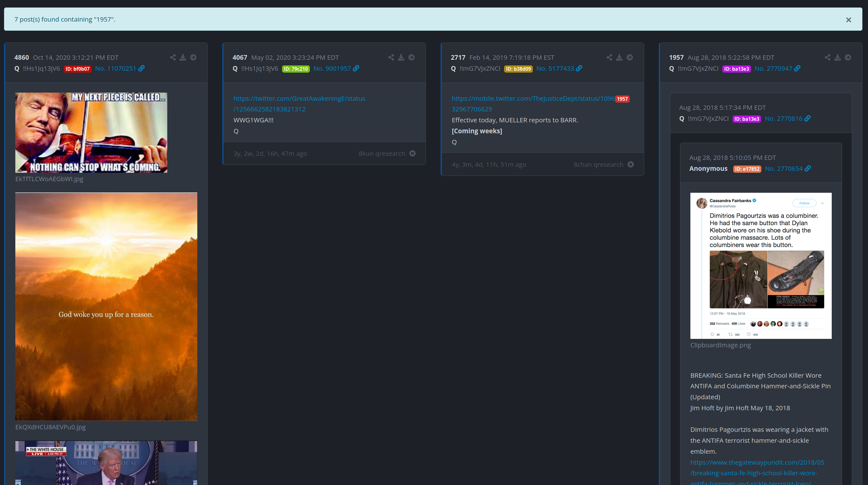Click orange ID e17852 badge
This screenshot has height=485, width=868.
[747, 169]
